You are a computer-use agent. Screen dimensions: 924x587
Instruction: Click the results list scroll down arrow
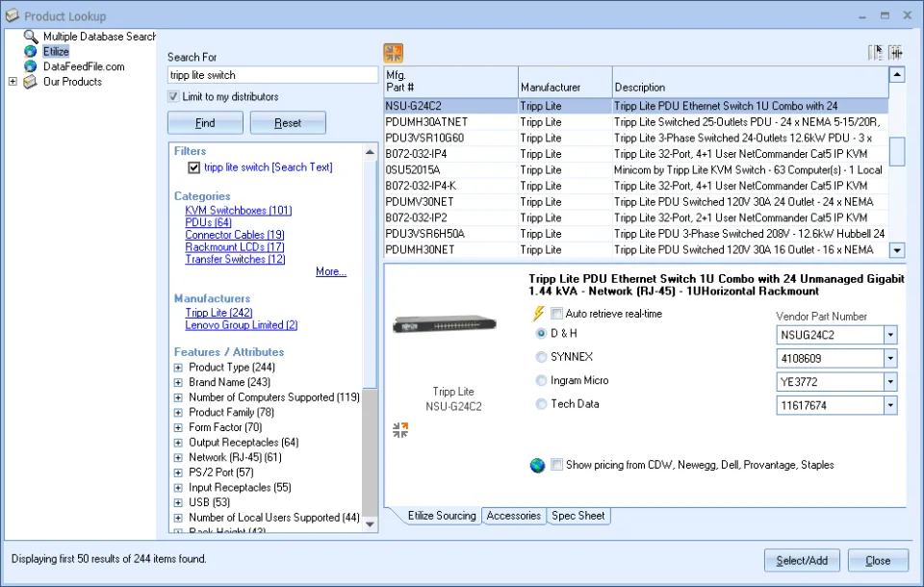pos(896,250)
